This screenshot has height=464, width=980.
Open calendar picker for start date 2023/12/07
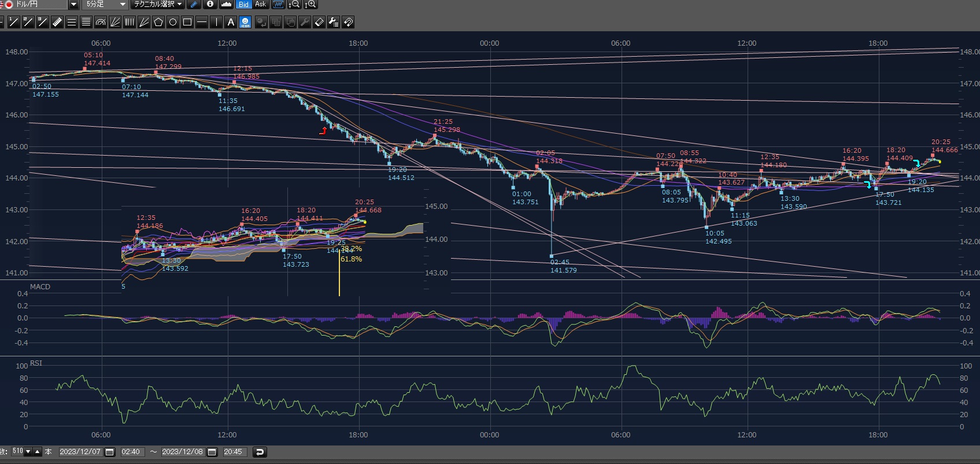(110, 452)
